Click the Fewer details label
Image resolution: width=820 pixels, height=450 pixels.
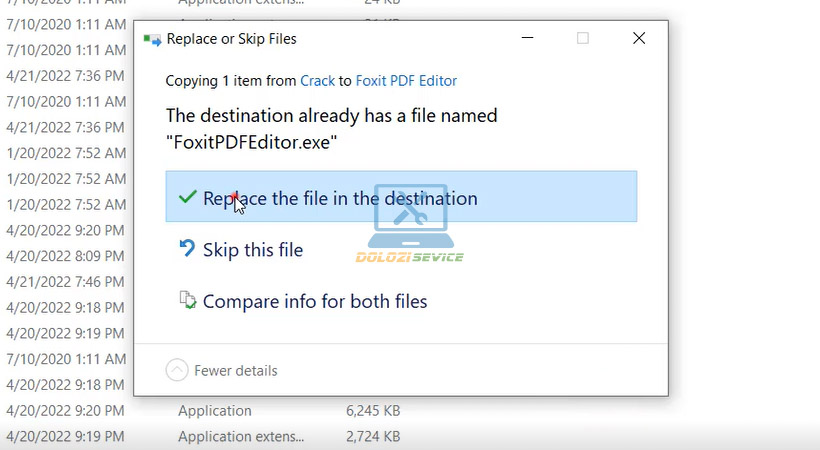tap(236, 370)
